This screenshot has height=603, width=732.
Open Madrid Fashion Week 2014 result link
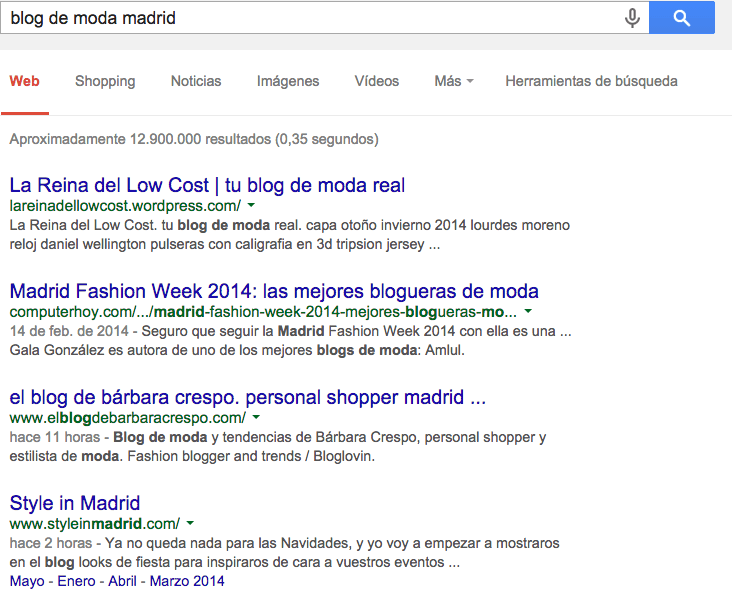tap(274, 291)
